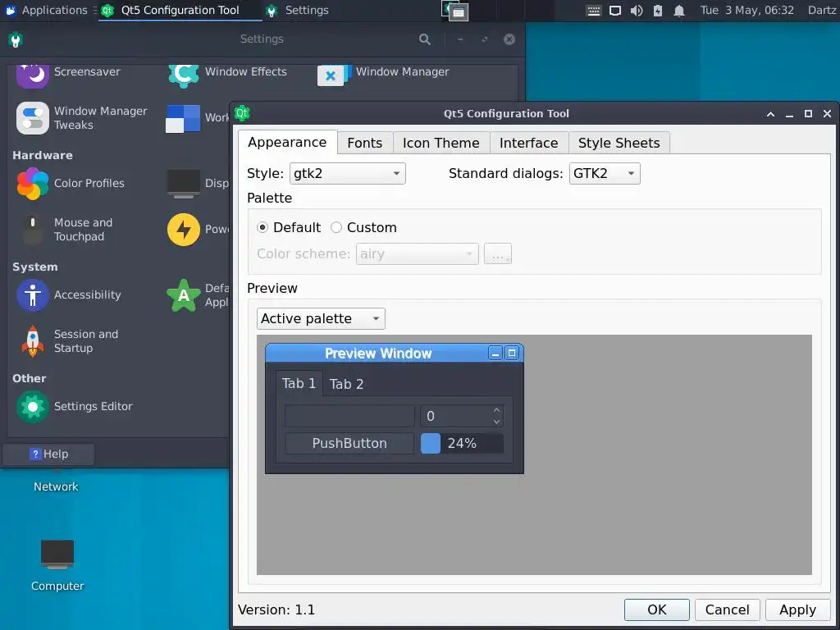Open the Computer desktop icon
This screenshot has width=840, height=630.
(57, 555)
